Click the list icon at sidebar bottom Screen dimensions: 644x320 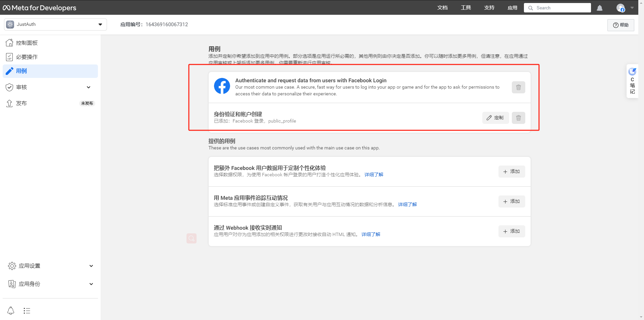pos(27,311)
